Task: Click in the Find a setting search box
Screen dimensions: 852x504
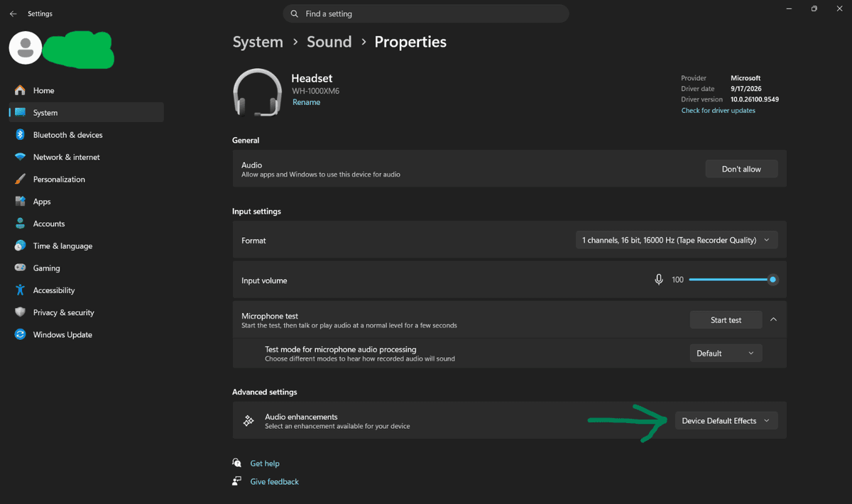Action: [426, 13]
